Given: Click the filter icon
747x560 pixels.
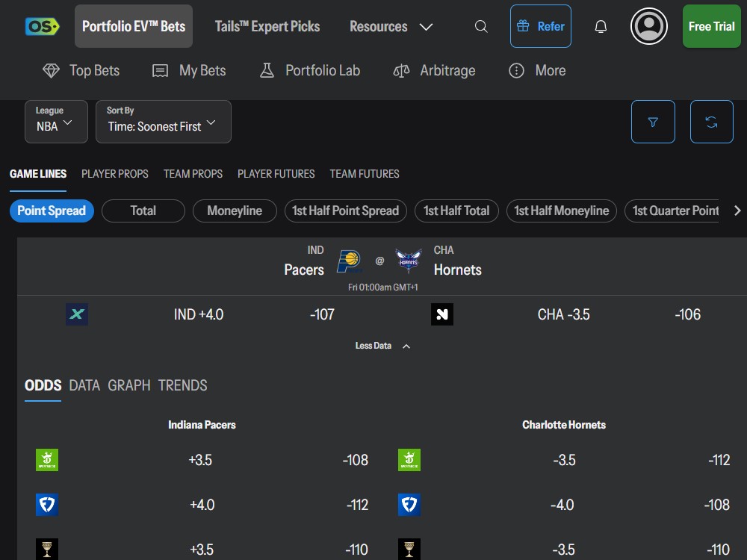Looking at the screenshot, I should pos(653,122).
